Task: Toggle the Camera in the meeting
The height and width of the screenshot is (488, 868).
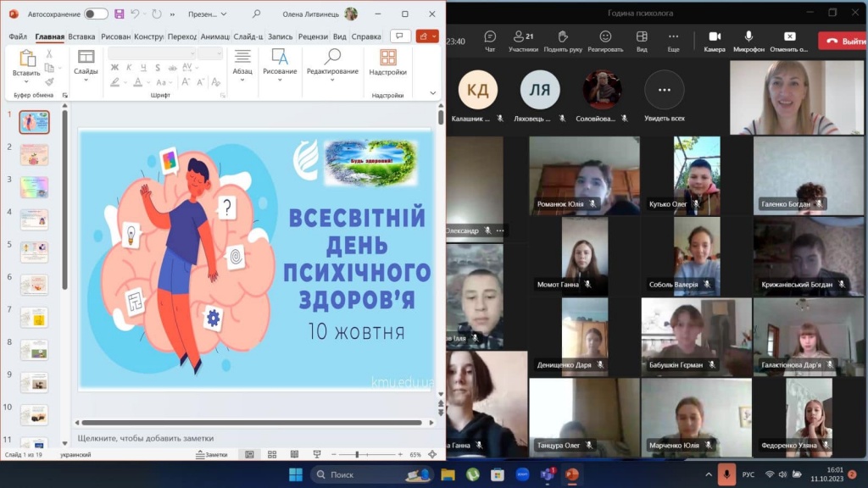Action: pyautogui.click(x=714, y=41)
